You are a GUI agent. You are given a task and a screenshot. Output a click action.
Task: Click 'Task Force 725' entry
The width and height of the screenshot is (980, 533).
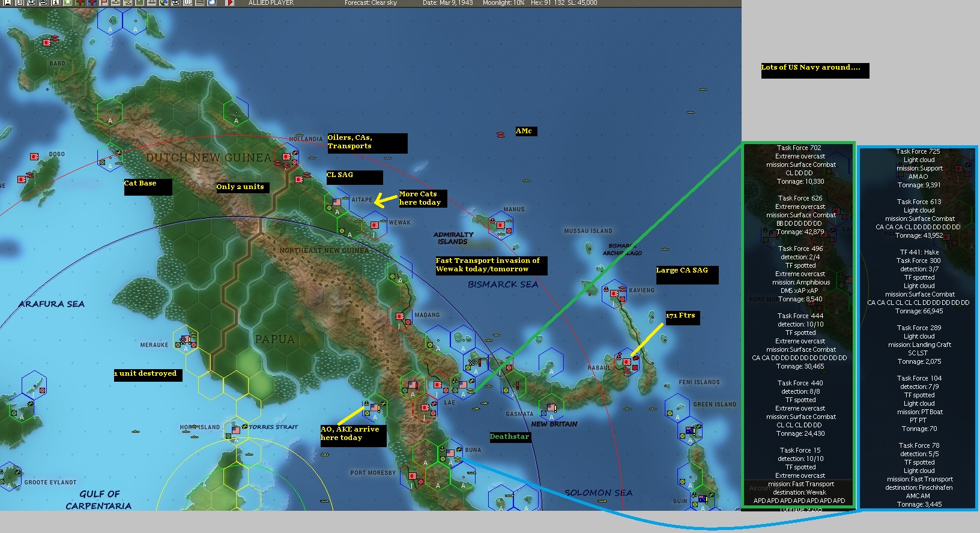pyautogui.click(x=918, y=151)
